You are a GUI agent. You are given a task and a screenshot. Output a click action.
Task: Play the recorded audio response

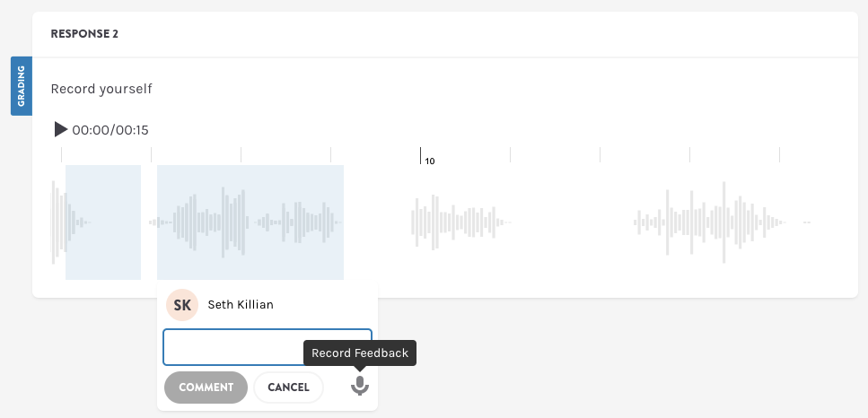60,130
